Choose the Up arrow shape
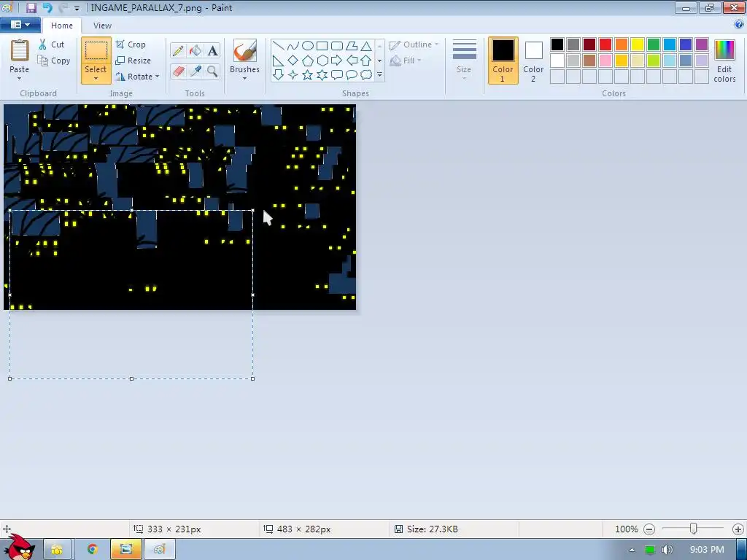The image size is (747, 560). [x=366, y=61]
